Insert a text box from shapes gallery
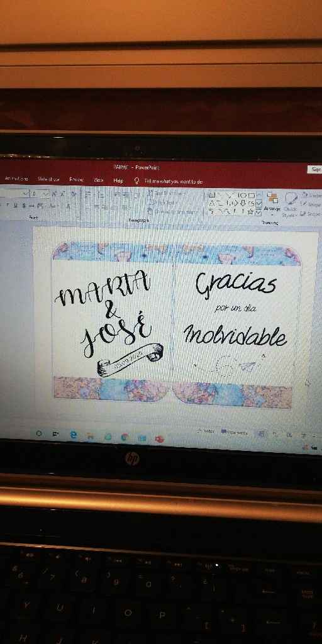This screenshot has width=322, height=644. pyautogui.click(x=212, y=195)
